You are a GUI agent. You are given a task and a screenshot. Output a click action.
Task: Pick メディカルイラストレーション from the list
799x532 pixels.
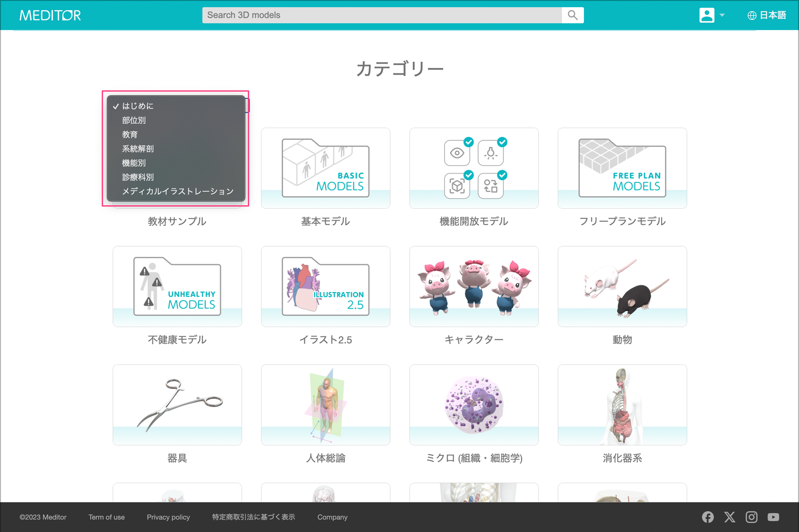coord(178,191)
